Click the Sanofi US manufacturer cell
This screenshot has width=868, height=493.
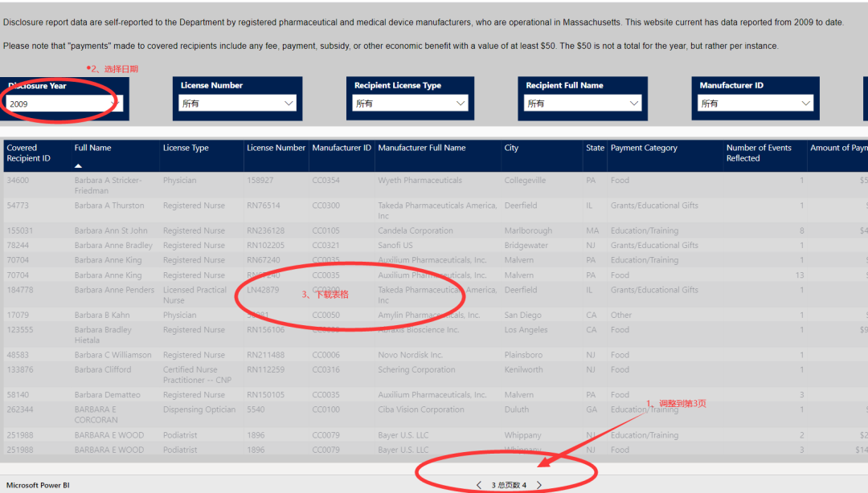[395, 245]
